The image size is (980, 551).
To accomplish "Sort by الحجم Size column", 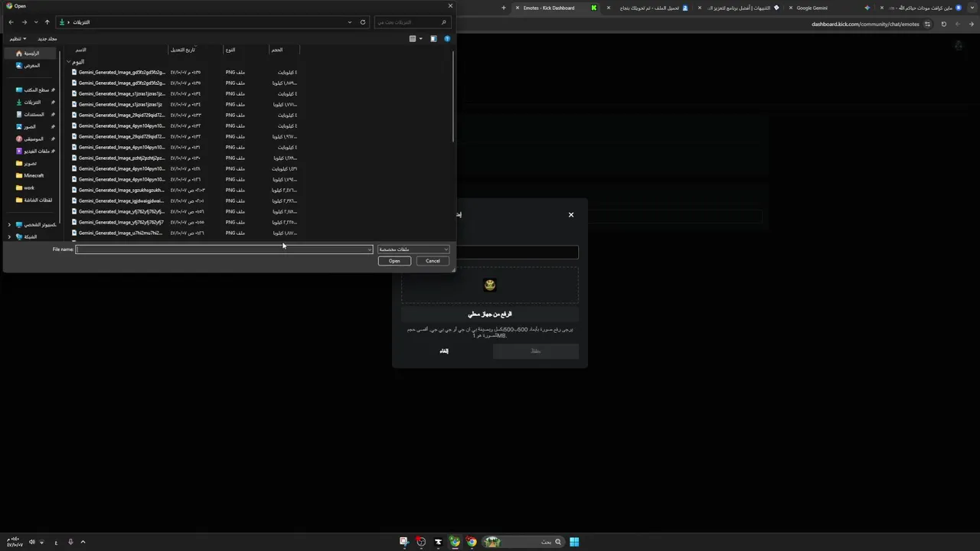I will (277, 50).
